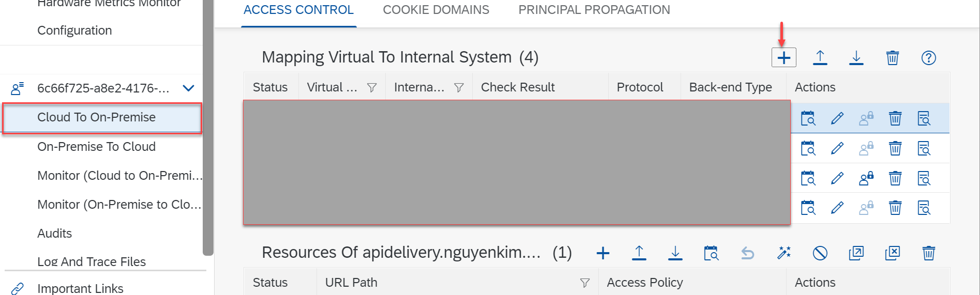
Task: Delete all system mappings via header trash icon
Action: (892, 57)
